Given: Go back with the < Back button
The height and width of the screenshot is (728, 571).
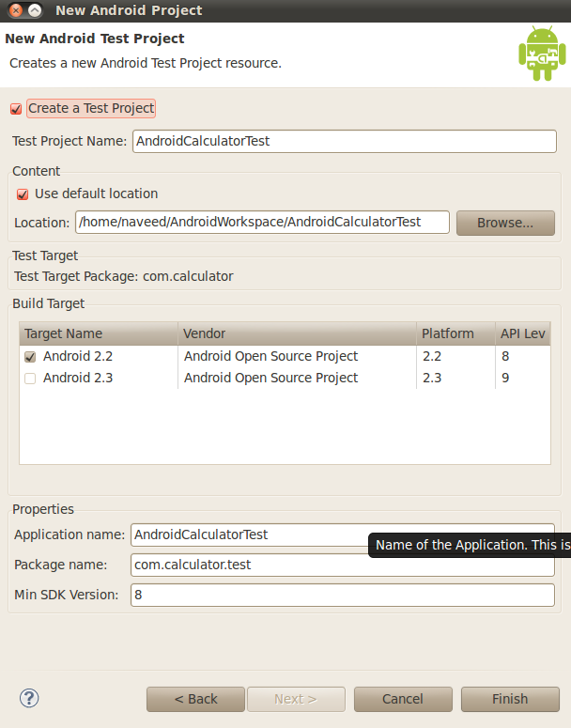Looking at the screenshot, I should [195, 699].
